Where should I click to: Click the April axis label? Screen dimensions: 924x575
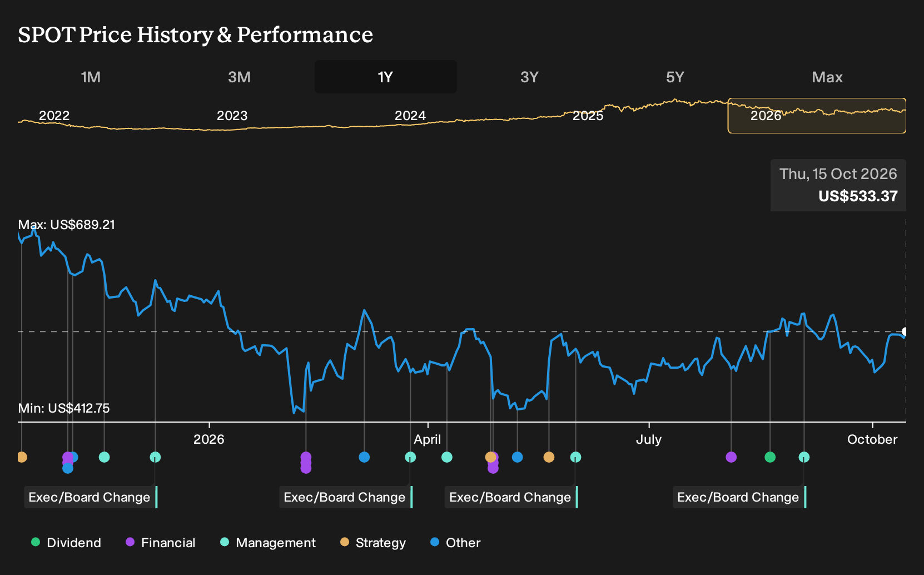[x=428, y=439]
